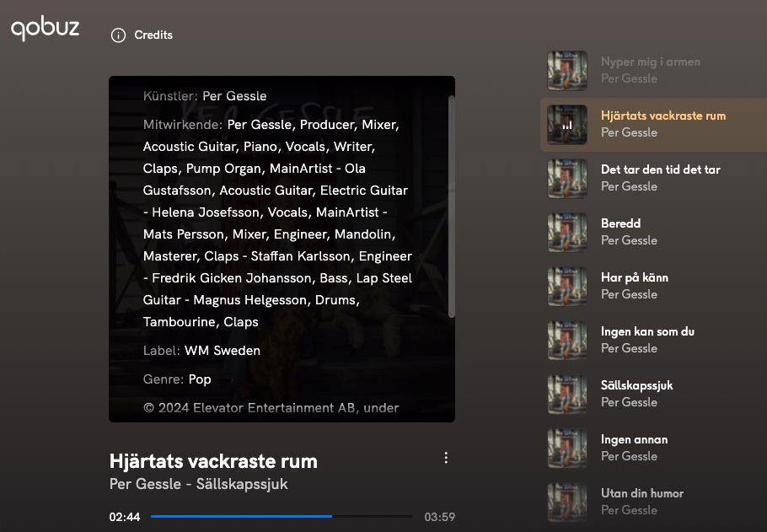Open Per Gessle - Sällskapssjuk link under title
This screenshot has width=767, height=532.
(199, 484)
